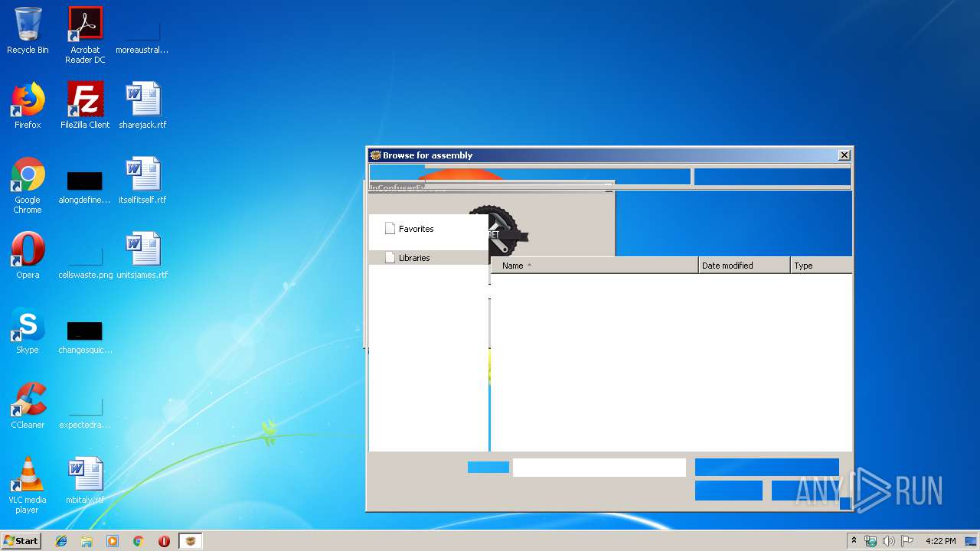Close the Browse for assembly dialog
This screenshot has width=980, height=551.
click(x=844, y=155)
